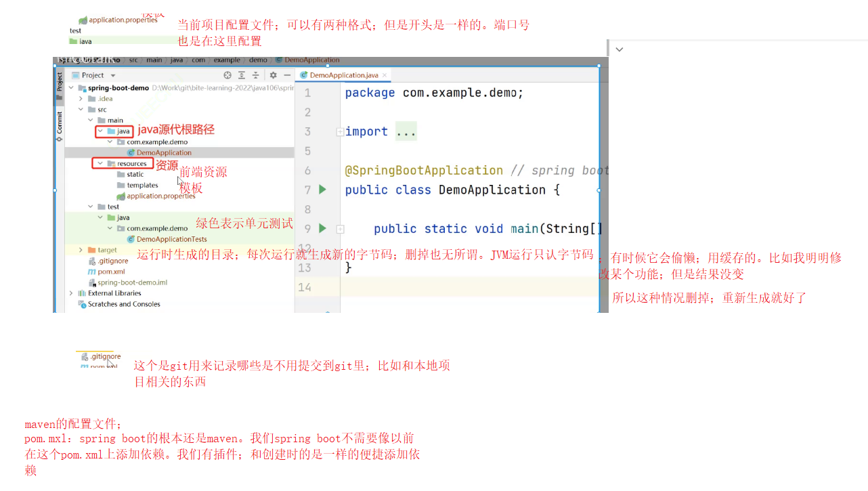
Task: Select DemoApplicationTests in project tree
Action: click(x=172, y=239)
